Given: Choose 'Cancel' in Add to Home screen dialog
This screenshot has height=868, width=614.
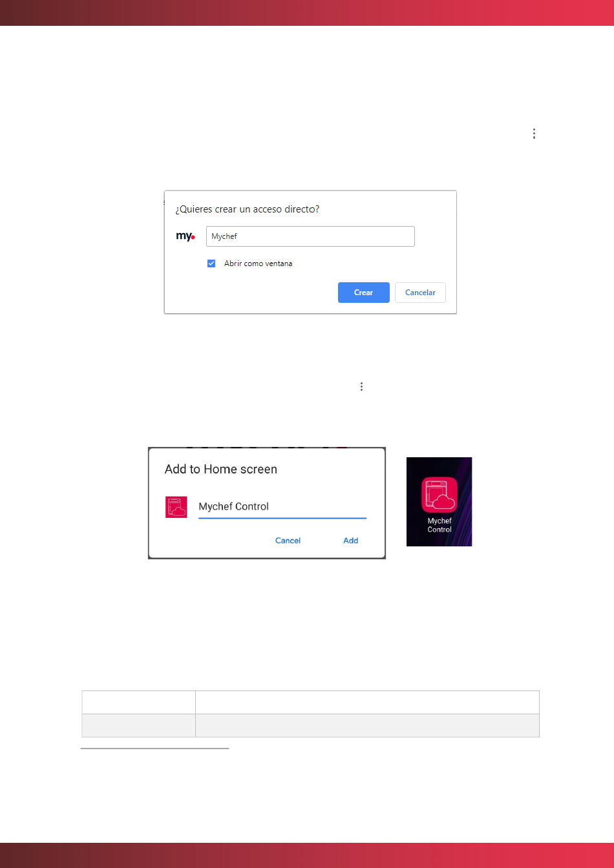Looking at the screenshot, I should (x=288, y=541).
